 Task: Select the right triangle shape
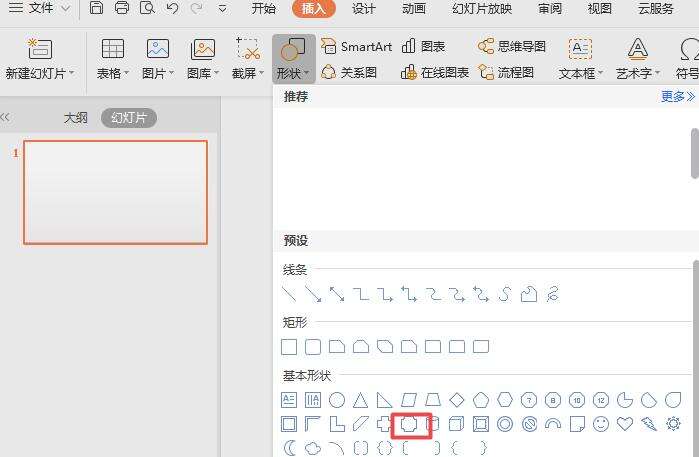(385, 400)
